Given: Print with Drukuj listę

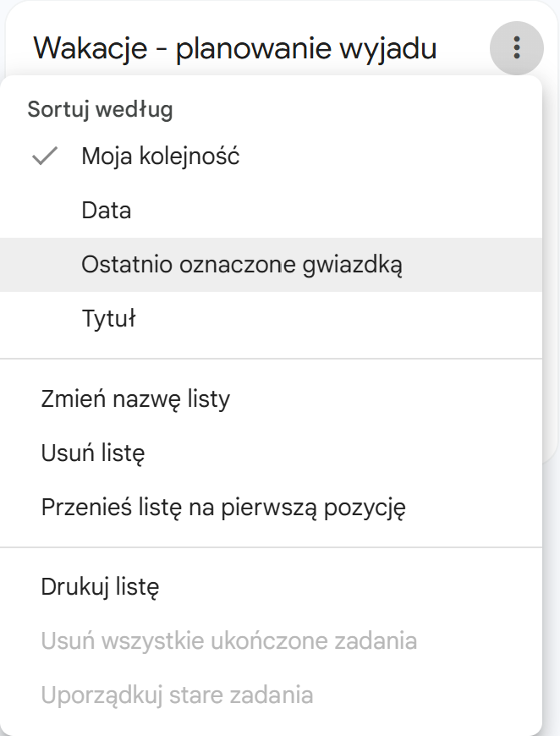Looking at the screenshot, I should tap(100, 586).
